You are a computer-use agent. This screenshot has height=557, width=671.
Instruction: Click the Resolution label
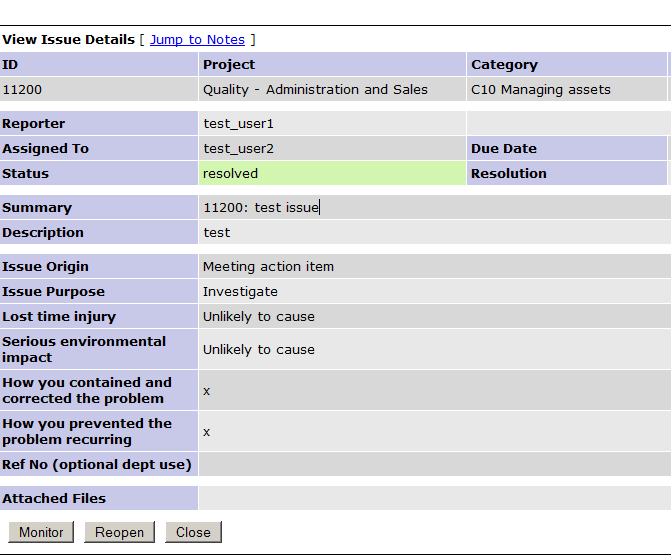coord(509,173)
